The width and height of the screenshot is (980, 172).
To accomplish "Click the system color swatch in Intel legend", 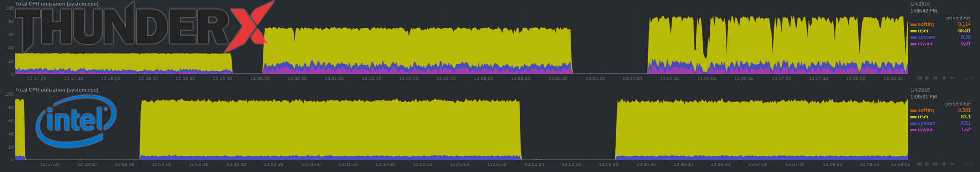I will pos(913,123).
